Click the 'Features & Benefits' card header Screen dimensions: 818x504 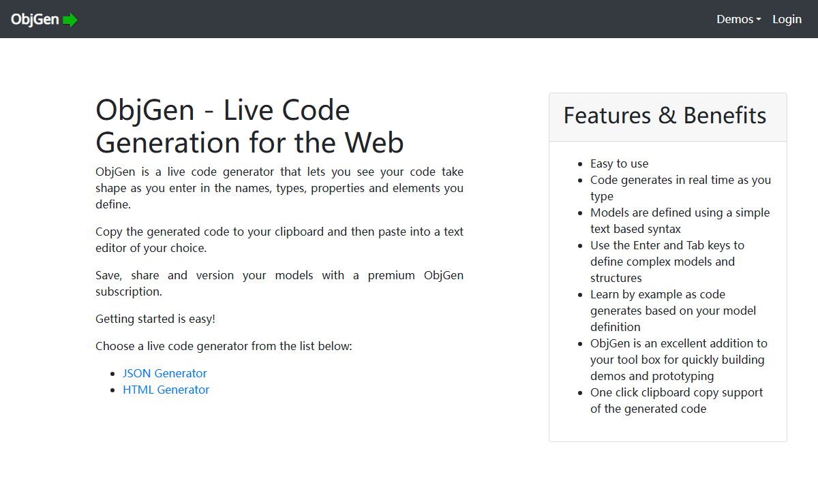pyautogui.click(x=668, y=117)
